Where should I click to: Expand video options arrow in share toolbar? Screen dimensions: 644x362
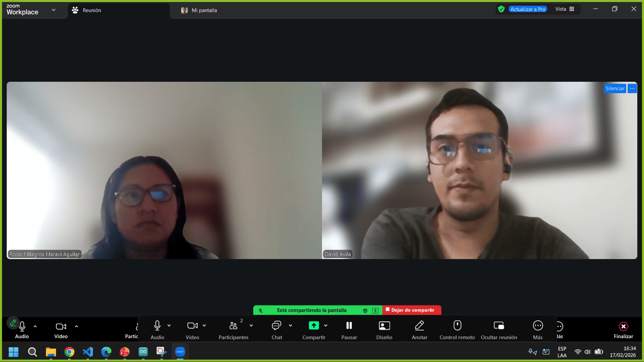point(204,325)
